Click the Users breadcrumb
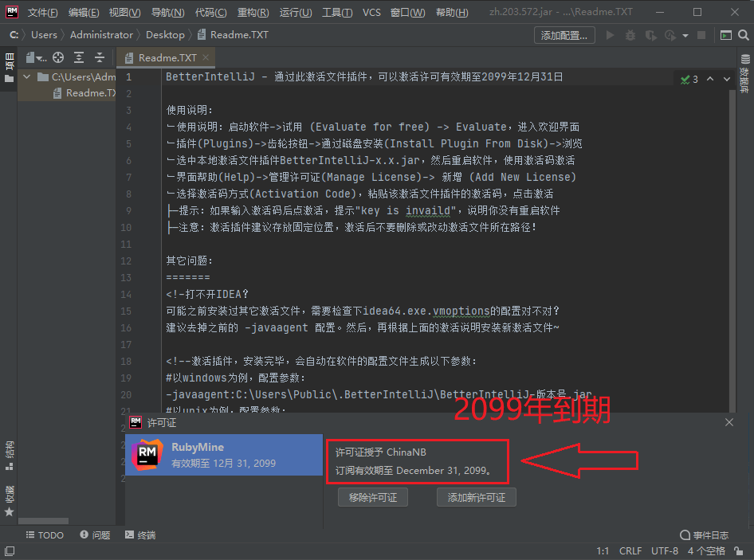This screenshot has height=560, width=754. (x=44, y=34)
